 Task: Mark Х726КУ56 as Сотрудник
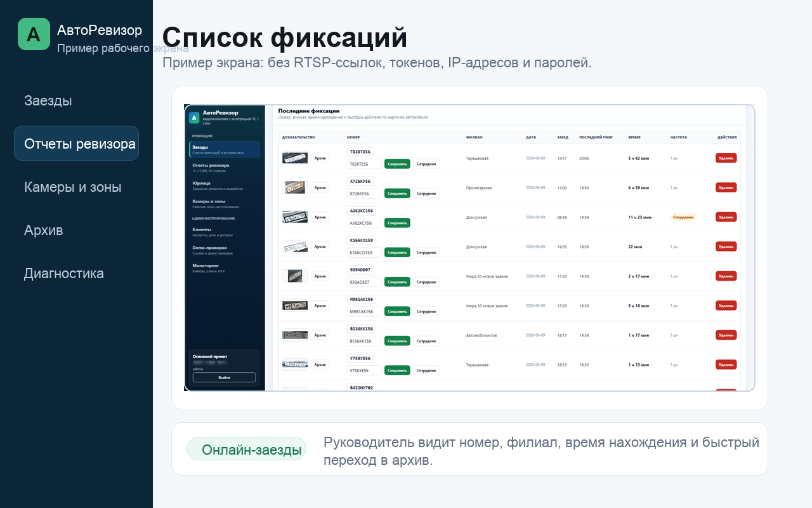(x=426, y=193)
